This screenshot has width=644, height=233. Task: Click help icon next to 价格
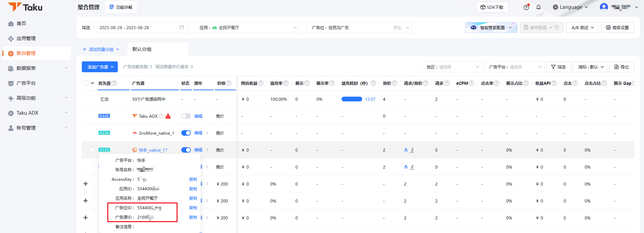(229, 83)
